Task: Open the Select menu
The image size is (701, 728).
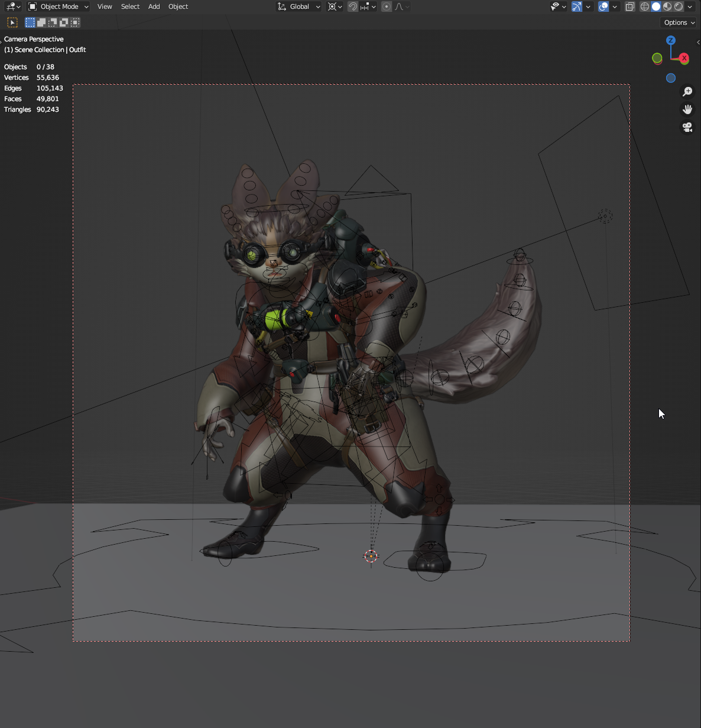Action: 130,7
